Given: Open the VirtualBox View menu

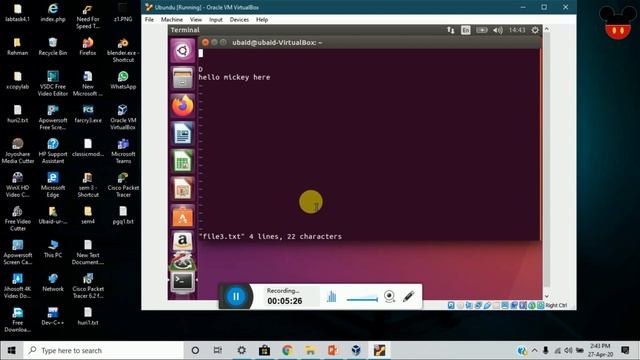Looking at the screenshot, I should 196,20.
